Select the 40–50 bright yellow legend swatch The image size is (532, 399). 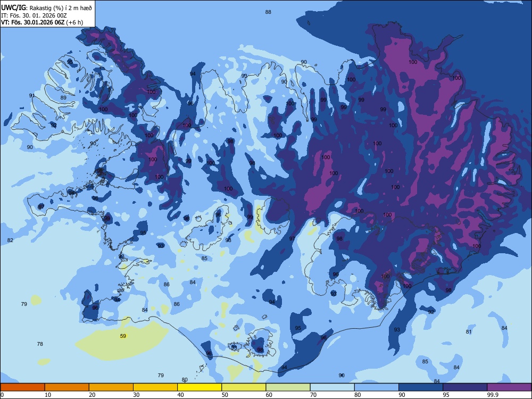click(199, 387)
